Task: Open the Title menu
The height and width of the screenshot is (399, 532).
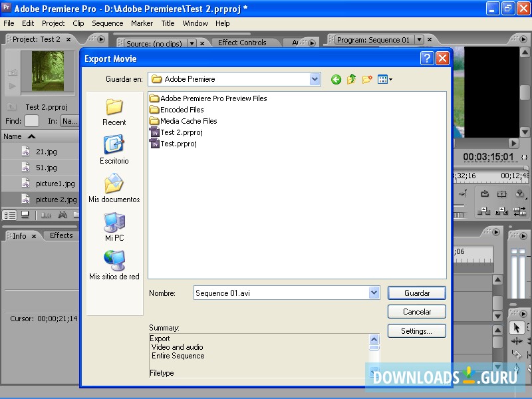Action: tap(168, 23)
